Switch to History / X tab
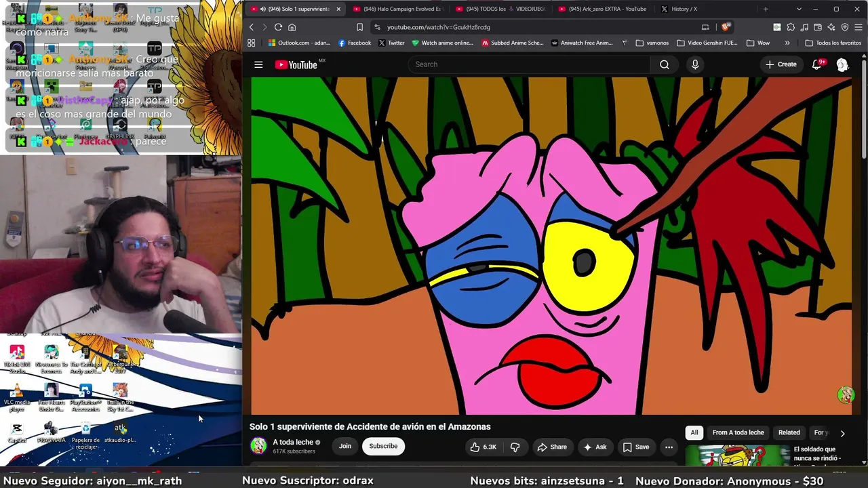 click(x=705, y=9)
